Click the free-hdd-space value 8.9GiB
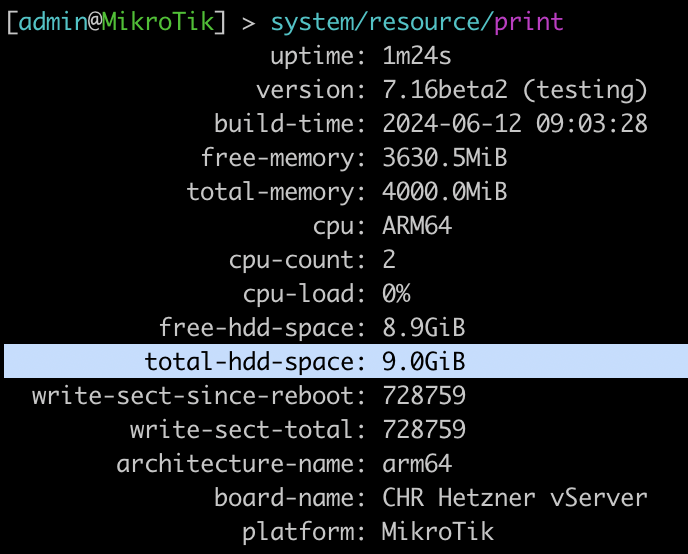Viewport: 688px width, 554px height. 423,328
